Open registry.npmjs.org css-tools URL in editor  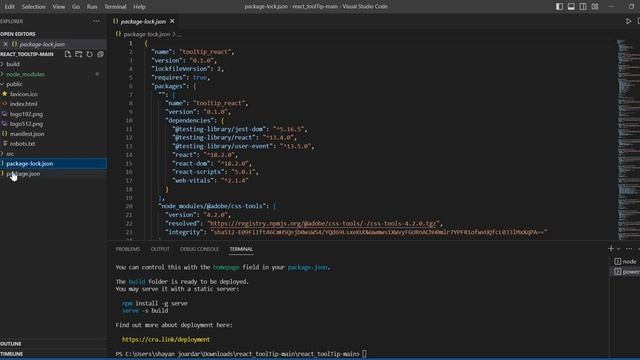pyautogui.click(x=322, y=223)
